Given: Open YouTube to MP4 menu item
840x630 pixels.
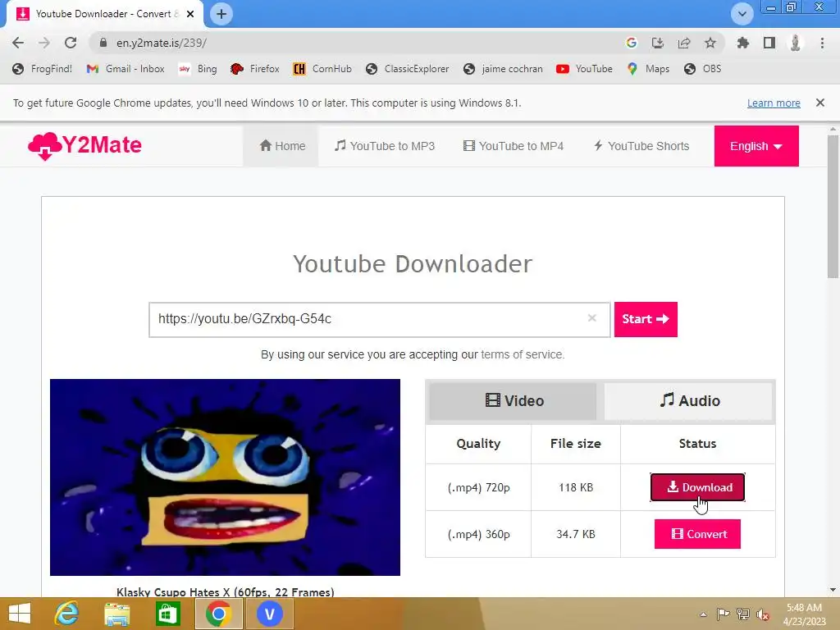Looking at the screenshot, I should click(x=514, y=146).
